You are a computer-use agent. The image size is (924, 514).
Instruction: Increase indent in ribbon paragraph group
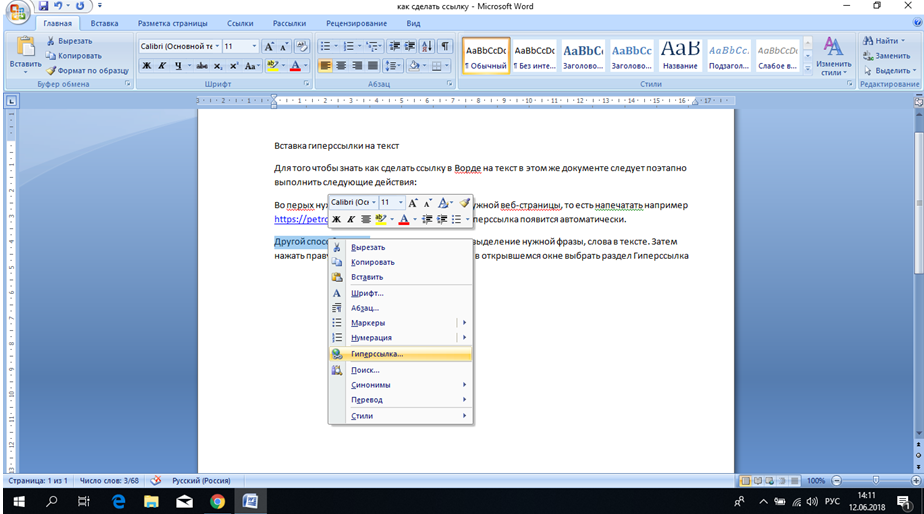[x=410, y=46]
